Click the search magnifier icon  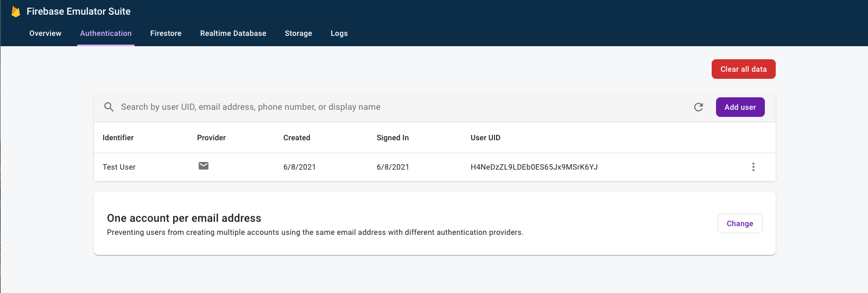pos(109,107)
